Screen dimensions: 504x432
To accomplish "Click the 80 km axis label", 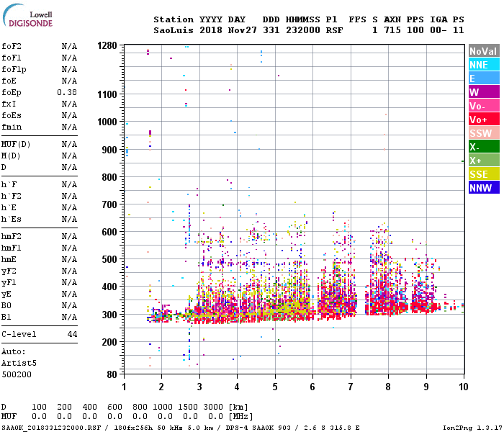I will [112, 374].
